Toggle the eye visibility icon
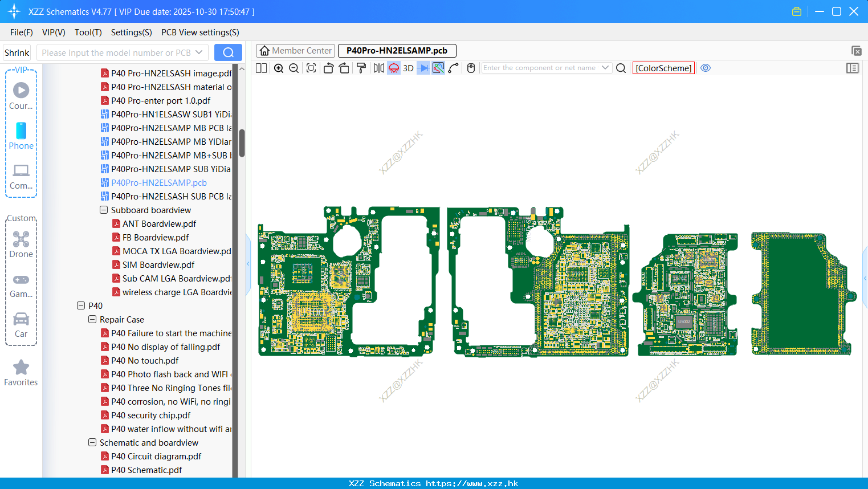Screen dimensions: 868x489 [x=706, y=68]
